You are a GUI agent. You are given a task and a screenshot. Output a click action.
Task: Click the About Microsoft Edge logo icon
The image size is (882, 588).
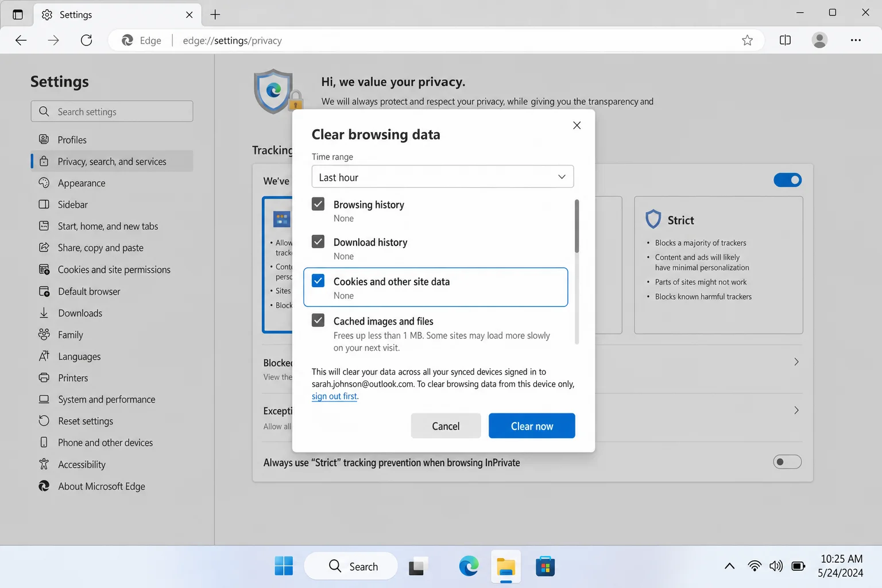pos(44,486)
